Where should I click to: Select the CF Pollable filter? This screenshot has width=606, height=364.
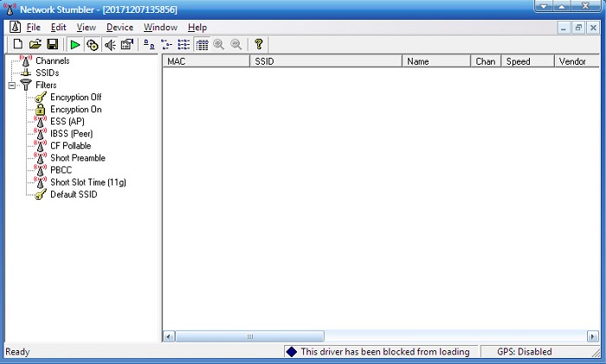(71, 146)
